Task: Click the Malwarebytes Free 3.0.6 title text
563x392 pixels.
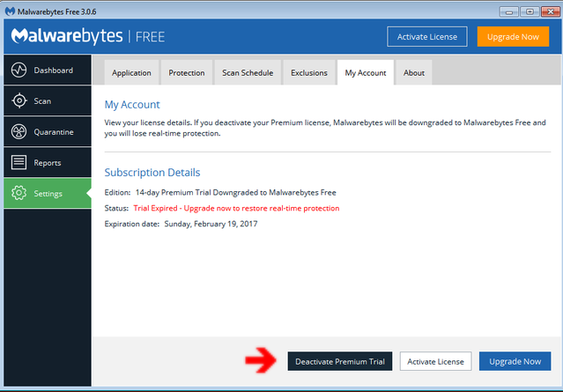Action: [56, 11]
